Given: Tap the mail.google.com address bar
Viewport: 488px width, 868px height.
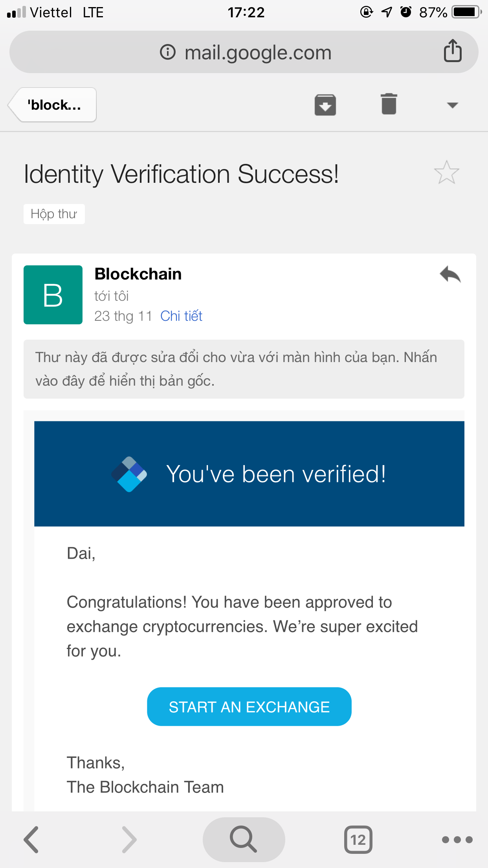Looking at the screenshot, I should click(258, 52).
